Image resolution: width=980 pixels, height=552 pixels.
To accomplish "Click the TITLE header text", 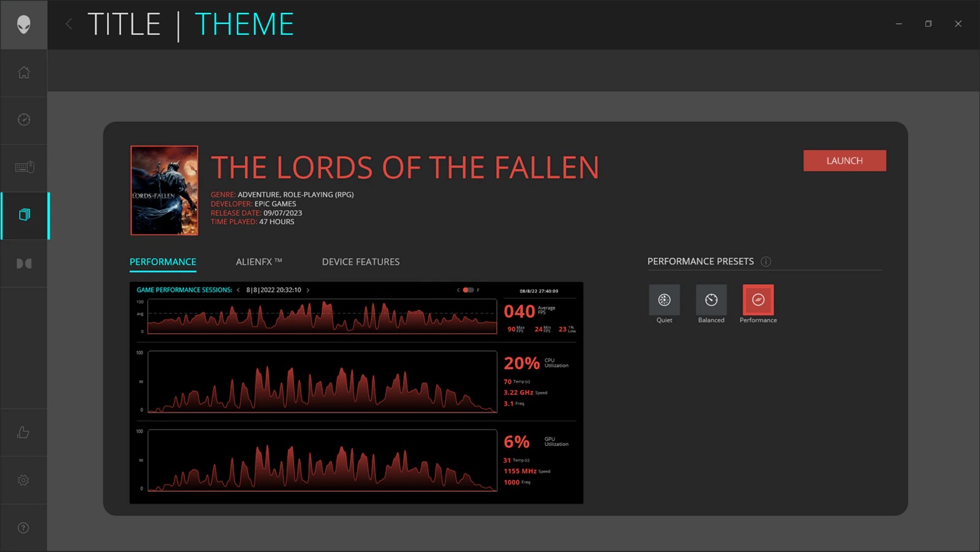I will point(124,25).
